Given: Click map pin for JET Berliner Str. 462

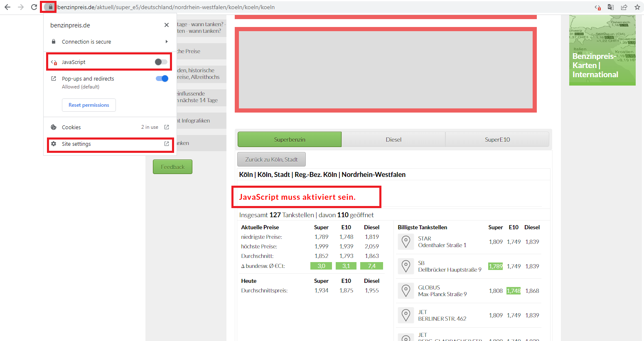Looking at the screenshot, I should pos(406,315).
